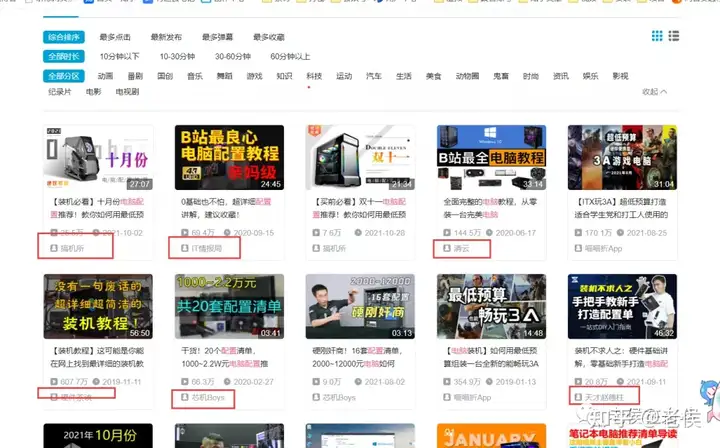
Task: Choose the 生活 category
Action: [404, 76]
